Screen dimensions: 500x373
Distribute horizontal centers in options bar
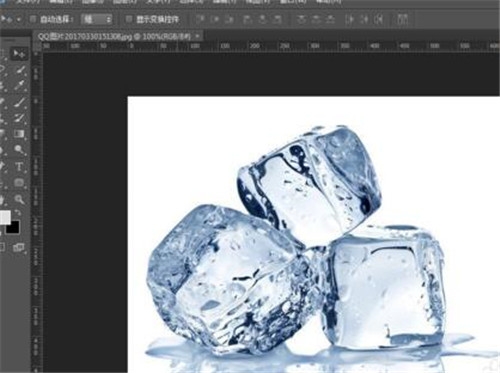click(x=364, y=19)
